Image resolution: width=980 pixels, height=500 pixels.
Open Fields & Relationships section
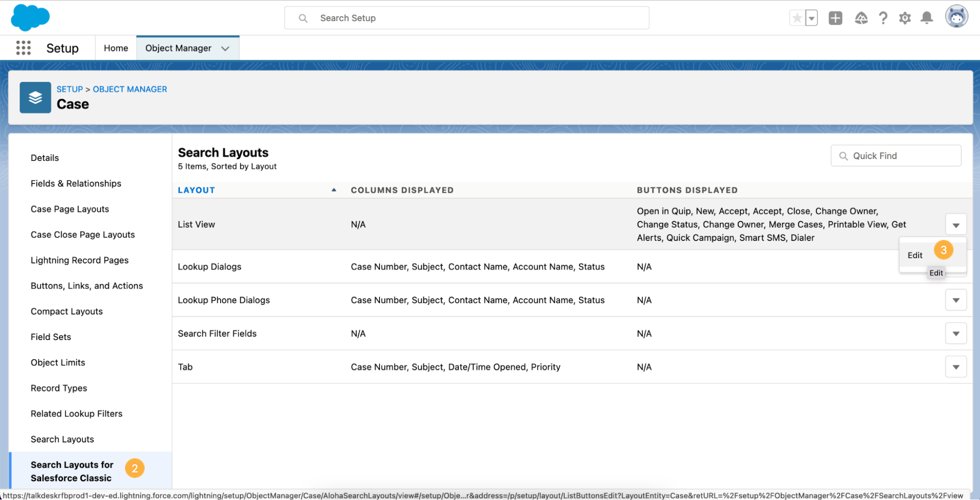[x=76, y=184]
